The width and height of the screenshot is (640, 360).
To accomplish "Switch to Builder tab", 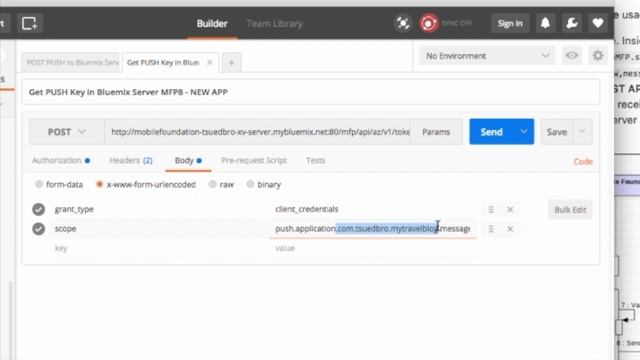I will 212,24.
